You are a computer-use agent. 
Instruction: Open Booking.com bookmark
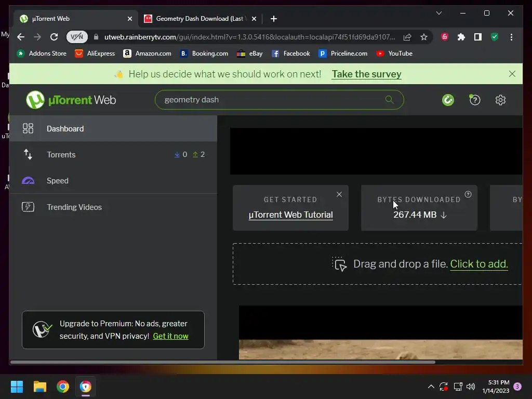(204, 54)
